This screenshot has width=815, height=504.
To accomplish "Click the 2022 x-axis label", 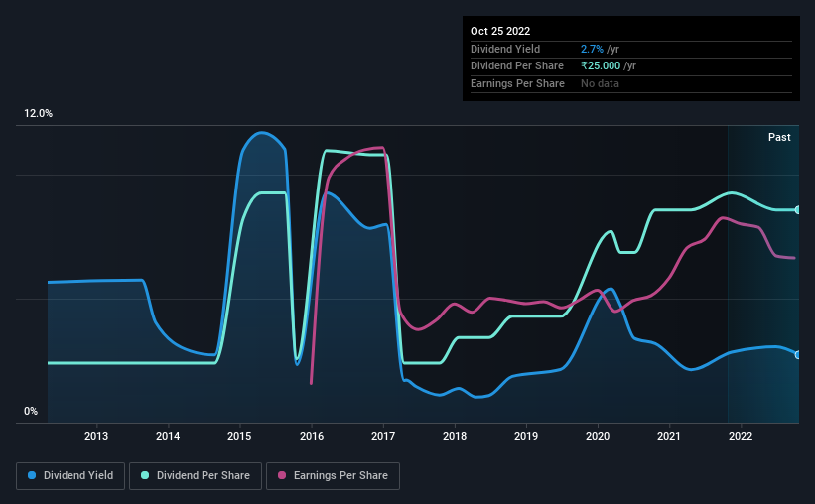I will click(x=741, y=436).
